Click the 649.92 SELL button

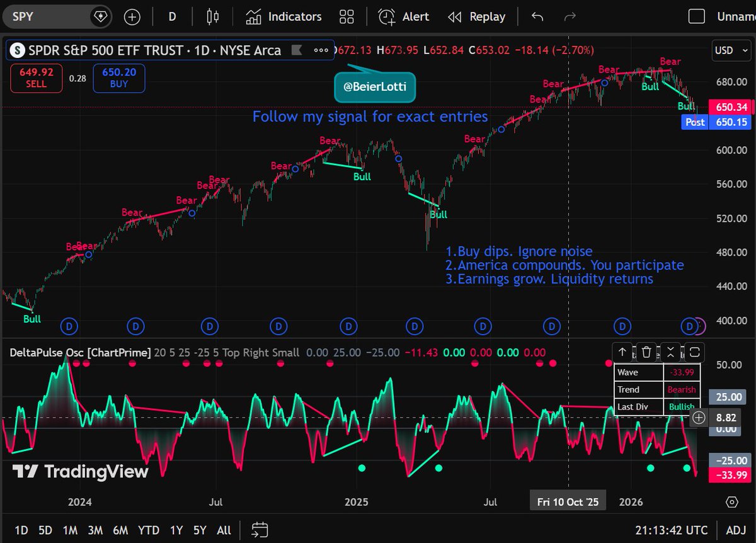(x=36, y=78)
